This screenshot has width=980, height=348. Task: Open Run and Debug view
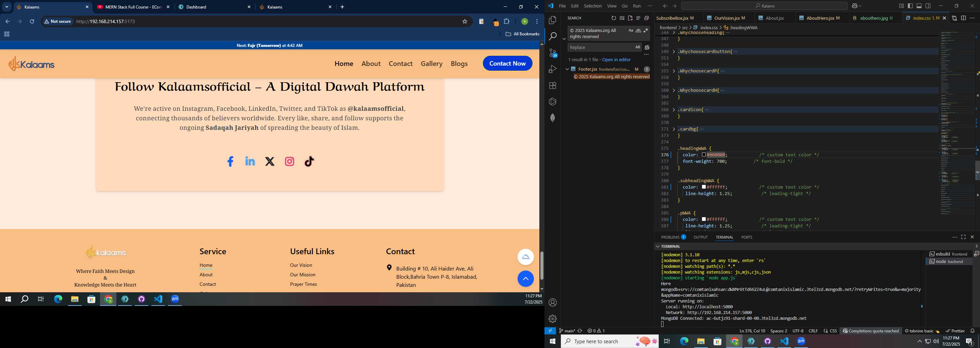tap(552, 69)
